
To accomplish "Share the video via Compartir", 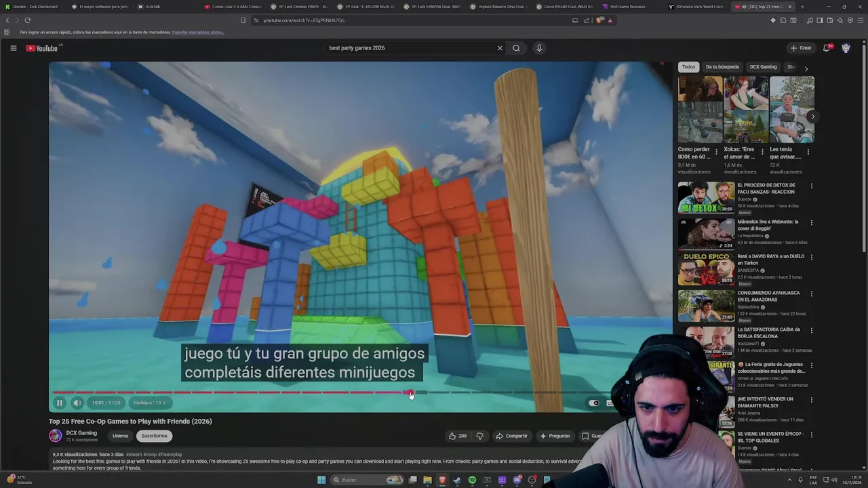I will [511, 436].
